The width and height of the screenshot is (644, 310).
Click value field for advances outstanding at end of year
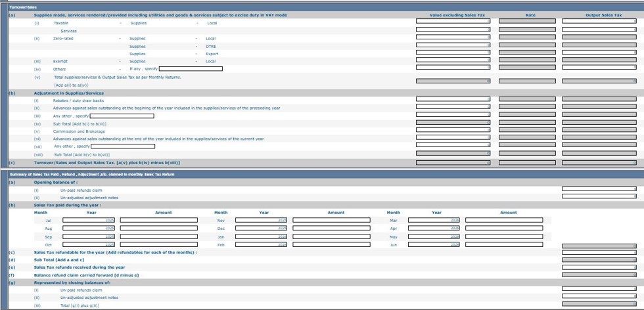tap(453, 137)
